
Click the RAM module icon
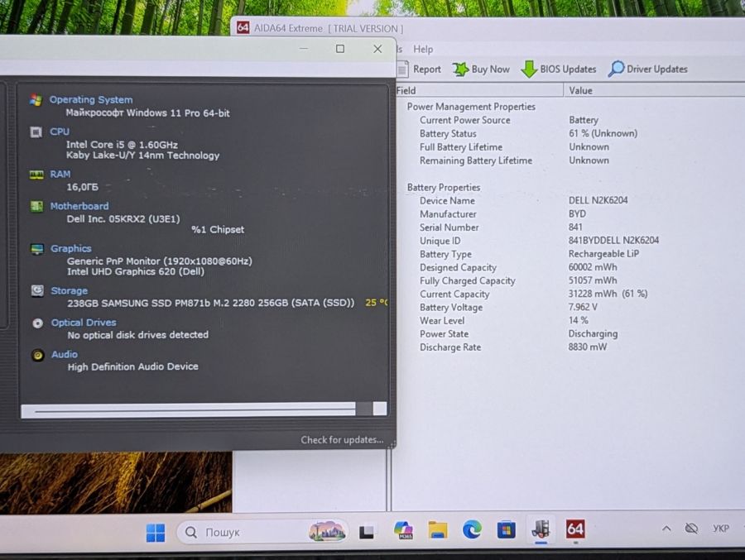(x=36, y=175)
